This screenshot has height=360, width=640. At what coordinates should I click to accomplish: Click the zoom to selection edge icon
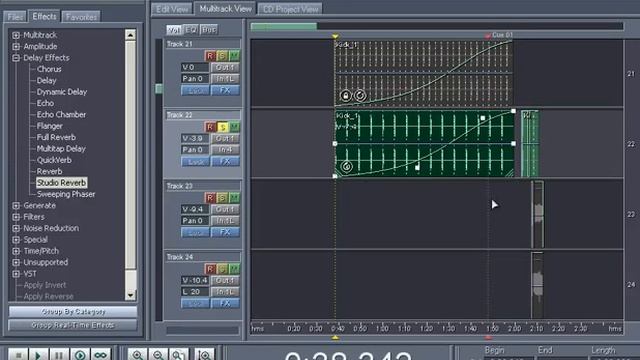click(x=204, y=354)
